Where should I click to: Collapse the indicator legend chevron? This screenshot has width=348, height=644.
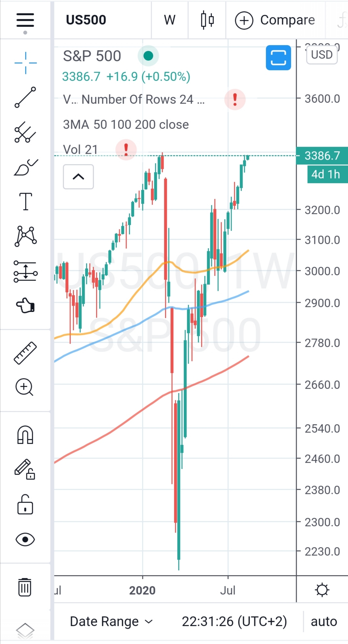click(x=78, y=177)
